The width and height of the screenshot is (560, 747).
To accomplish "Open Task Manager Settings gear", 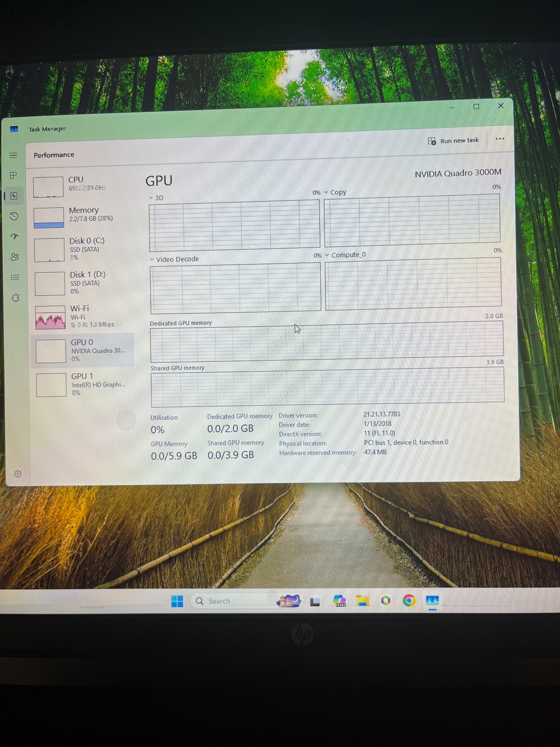I will [18, 474].
